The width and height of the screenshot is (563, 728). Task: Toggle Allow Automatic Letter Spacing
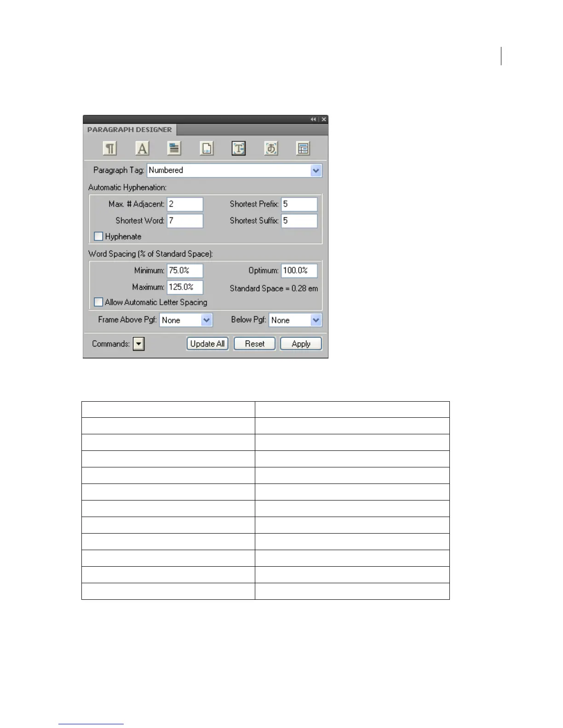click(x=98, y=302)
